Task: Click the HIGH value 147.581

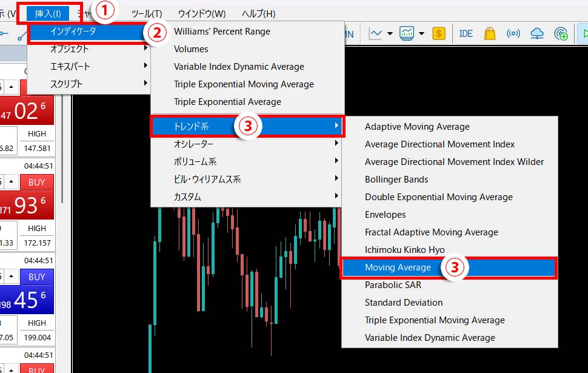Action: 37,148
